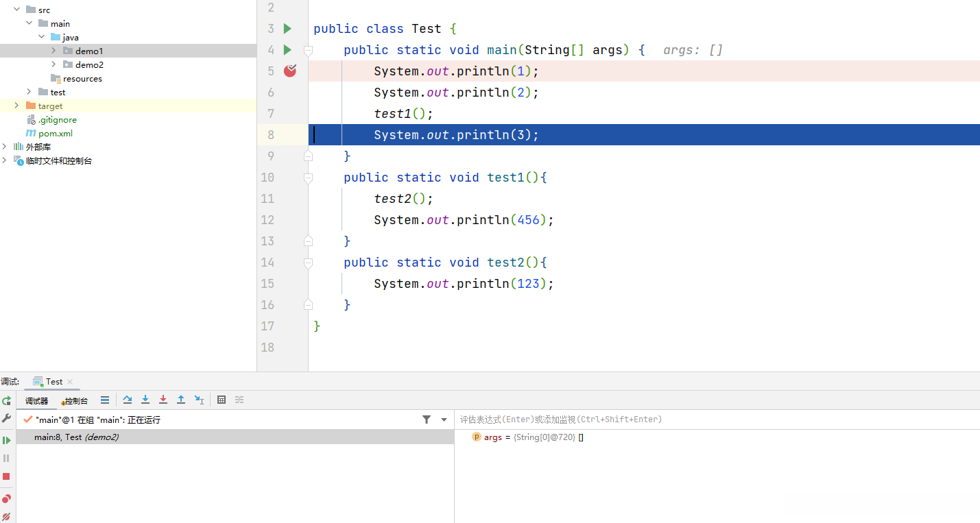The width and height of the screenshot is (980, 523).
Task: Toggle the frames filter funnel icon
Action: click(x=427, y=419)
